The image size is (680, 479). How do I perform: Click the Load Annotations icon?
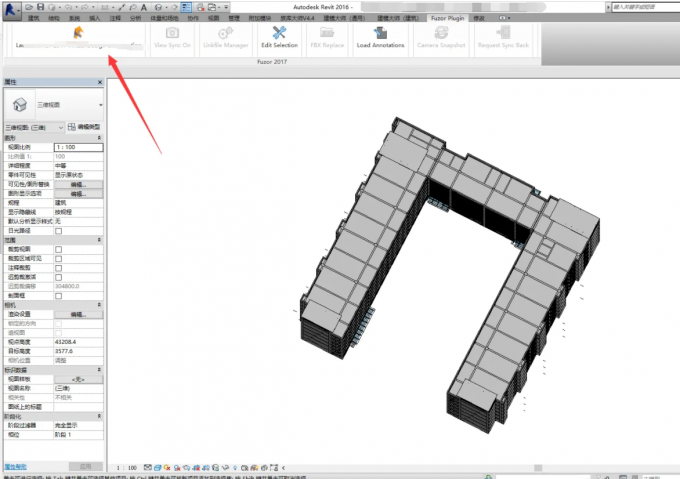(380, 37)
